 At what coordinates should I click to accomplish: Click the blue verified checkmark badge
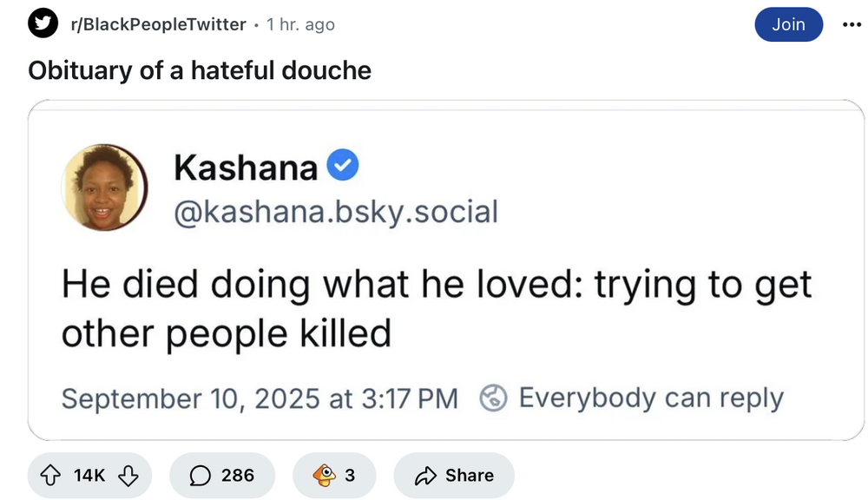[344, 165]
